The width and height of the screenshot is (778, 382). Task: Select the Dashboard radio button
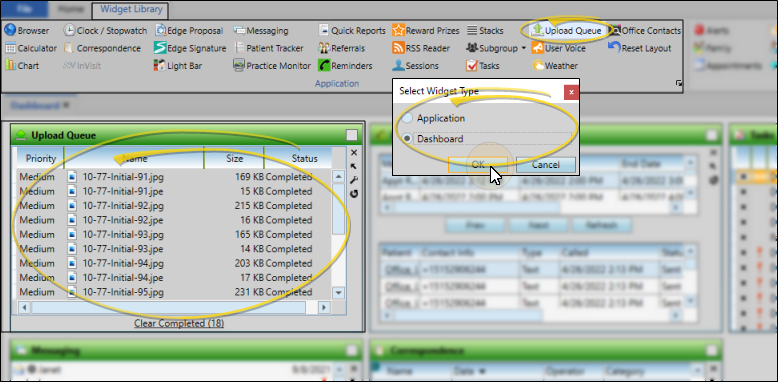(407, 139)
